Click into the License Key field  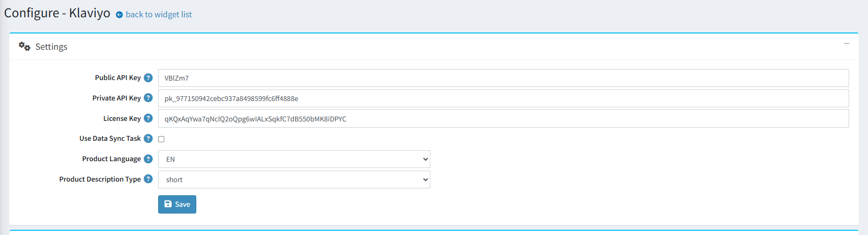point(503,118)
